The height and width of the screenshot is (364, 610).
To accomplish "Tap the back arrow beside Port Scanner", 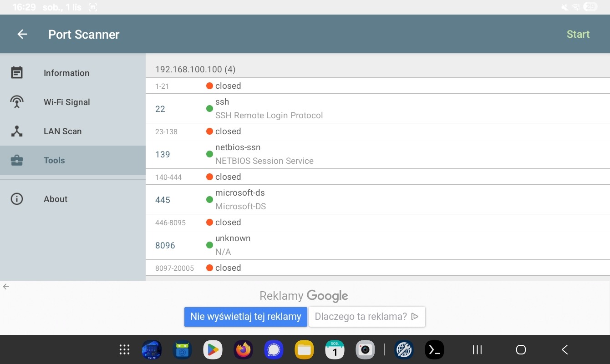I will [22, 34].
